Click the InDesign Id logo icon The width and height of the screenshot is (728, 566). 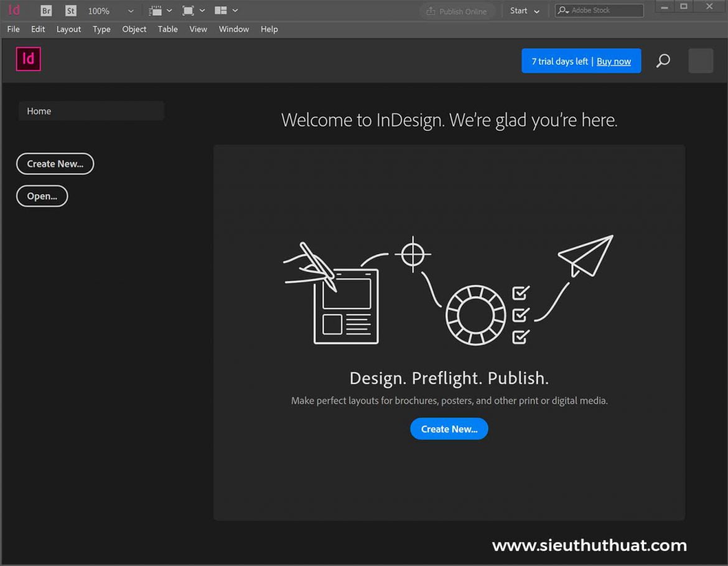pyautogui.click(x=14, y=10)
